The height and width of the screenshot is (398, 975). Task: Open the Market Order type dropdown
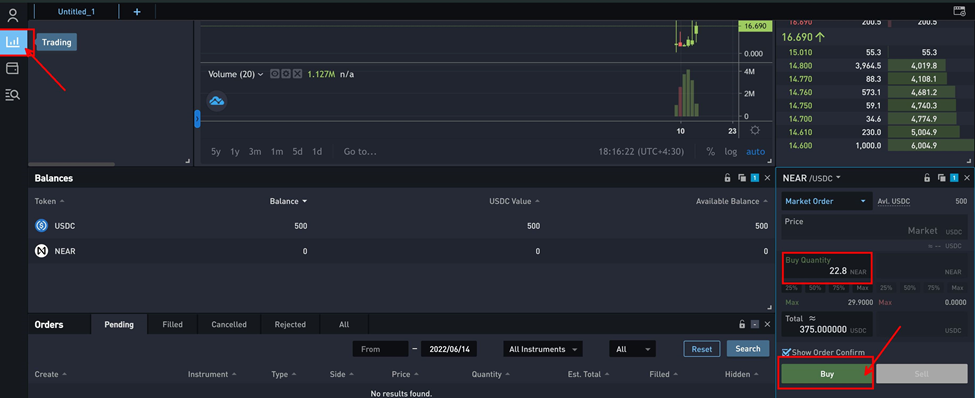(x=826, y=201)
